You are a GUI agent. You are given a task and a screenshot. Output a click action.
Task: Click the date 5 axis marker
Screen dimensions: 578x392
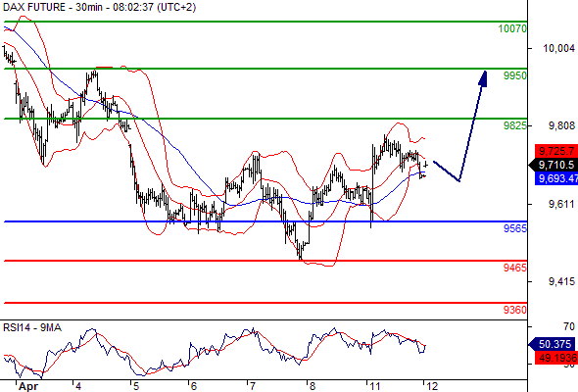[136, 386]
